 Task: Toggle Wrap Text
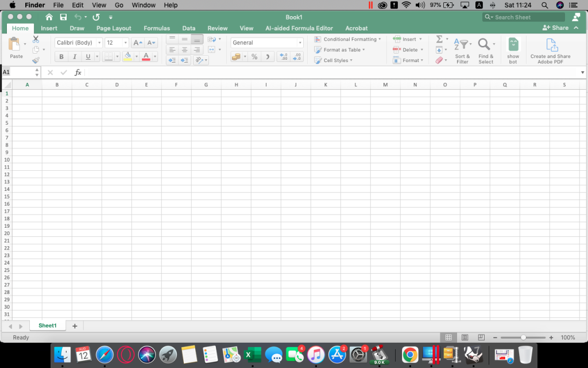(x=211, y=39)
